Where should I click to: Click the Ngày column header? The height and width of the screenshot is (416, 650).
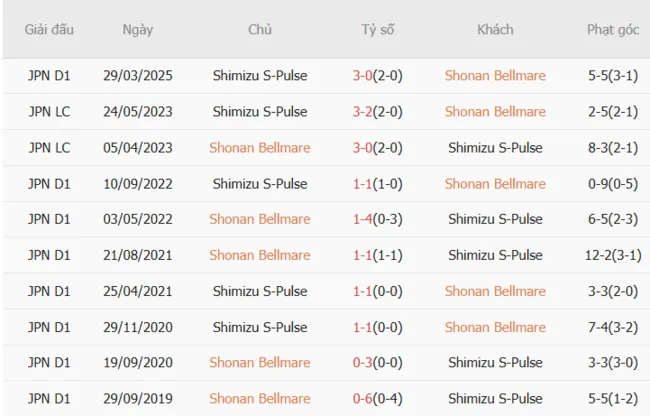point(138,30)
